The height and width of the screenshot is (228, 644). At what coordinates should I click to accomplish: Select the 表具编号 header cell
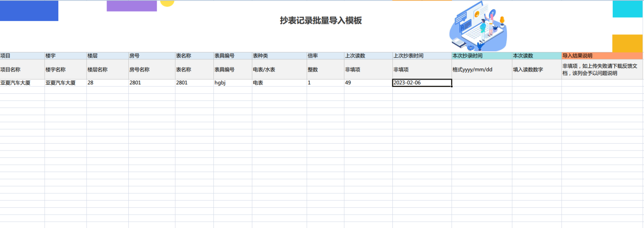(232, 56)
